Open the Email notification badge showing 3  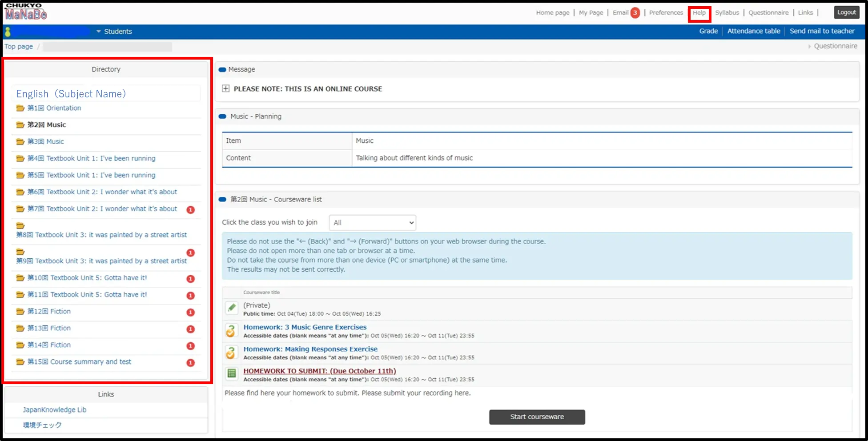(x=635, y=13)
